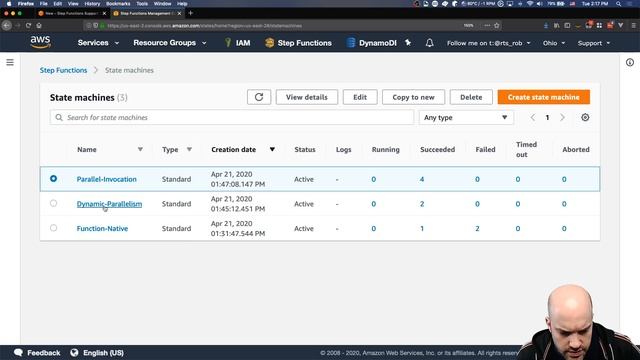Open the Function-Native link
Screen dimensions: 640x360
tap(102, 229)
